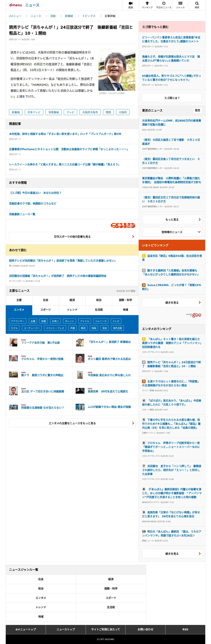Switch to the 社会 news tab
211x644 pixels.
(46, 300)
